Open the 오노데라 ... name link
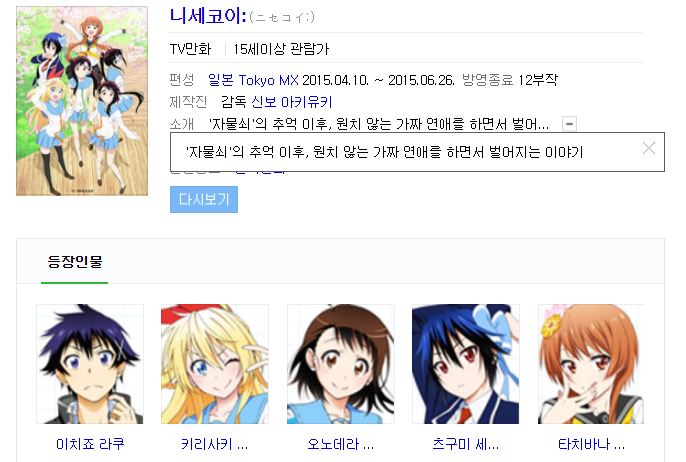 point(340,444)
